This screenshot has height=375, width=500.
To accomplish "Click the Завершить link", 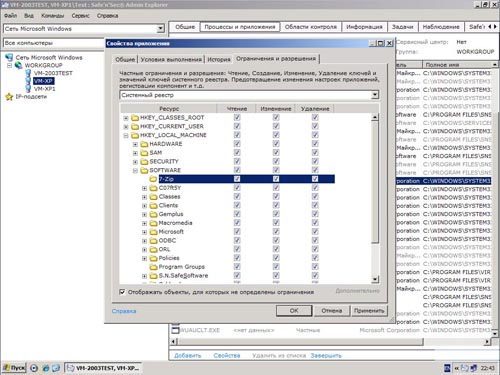I will (x=326, y=356).
